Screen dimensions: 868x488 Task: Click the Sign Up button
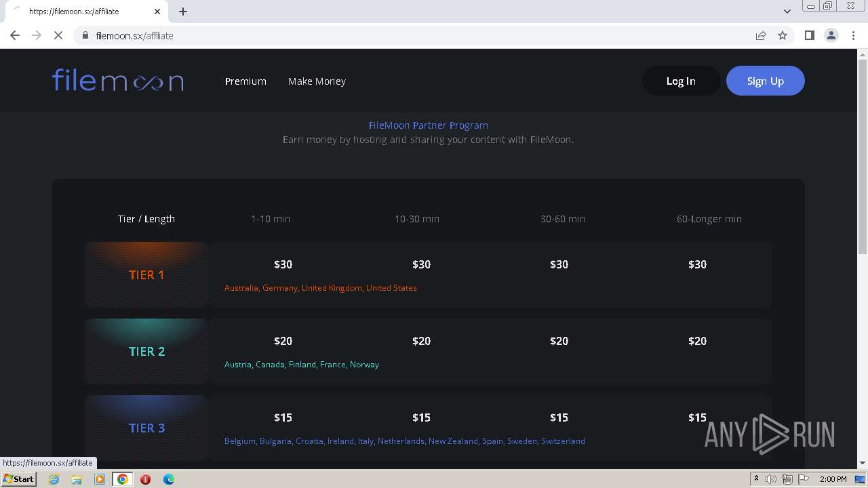point(766,81)
